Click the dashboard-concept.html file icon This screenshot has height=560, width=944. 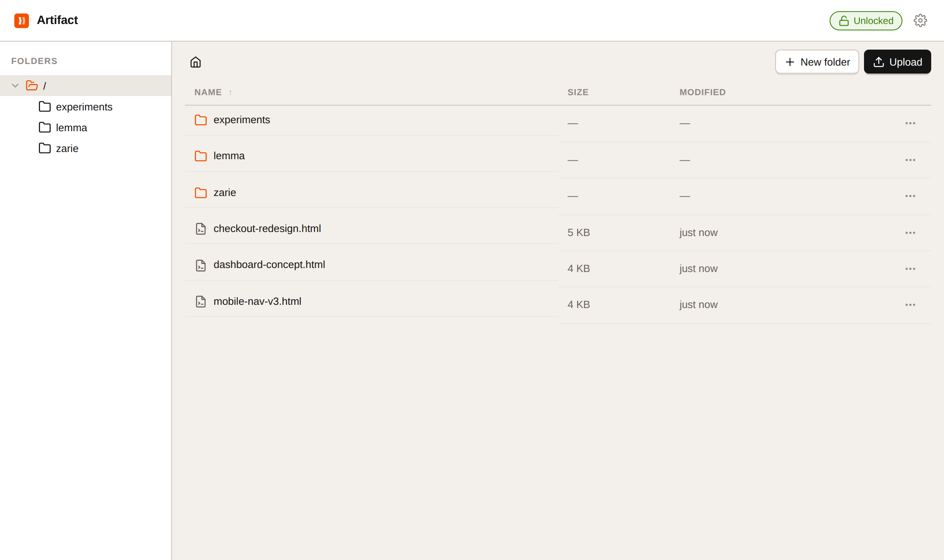point(201,266)
